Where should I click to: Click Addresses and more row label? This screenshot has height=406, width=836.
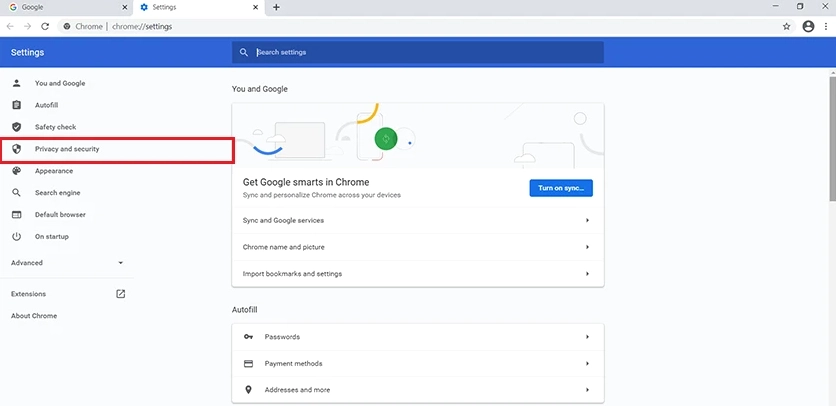point(297,390)
